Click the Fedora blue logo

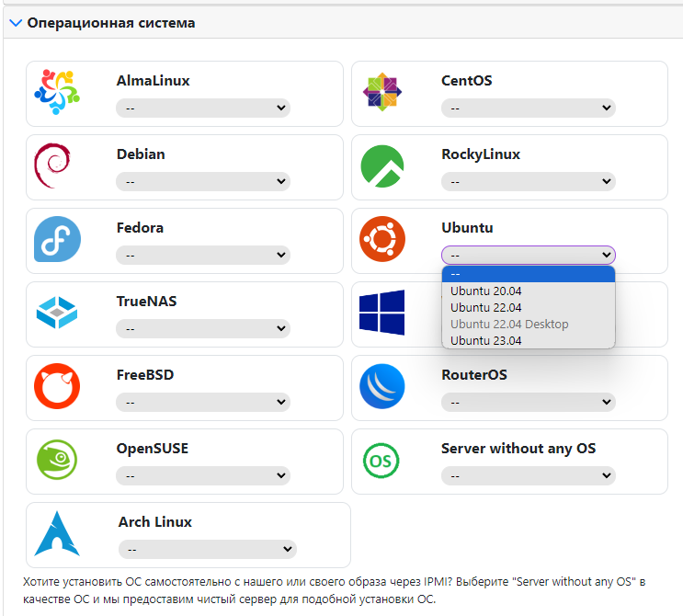(57, 239)
